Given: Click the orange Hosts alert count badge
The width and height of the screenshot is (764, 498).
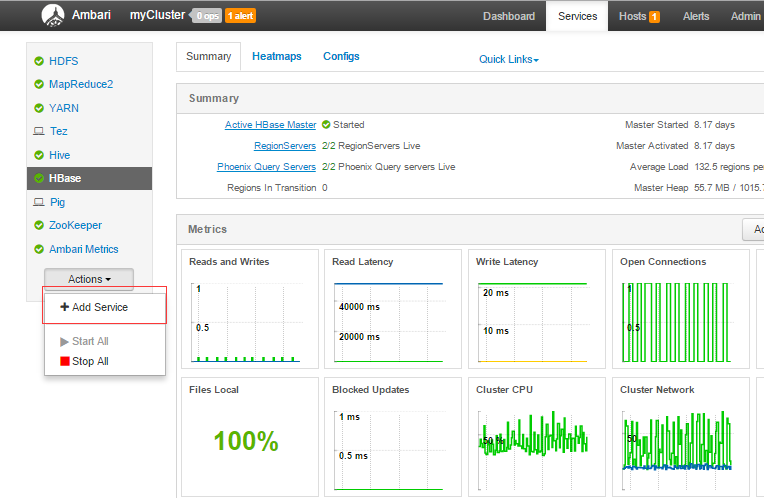Looking at the screenshot, I should coord(654,17).
